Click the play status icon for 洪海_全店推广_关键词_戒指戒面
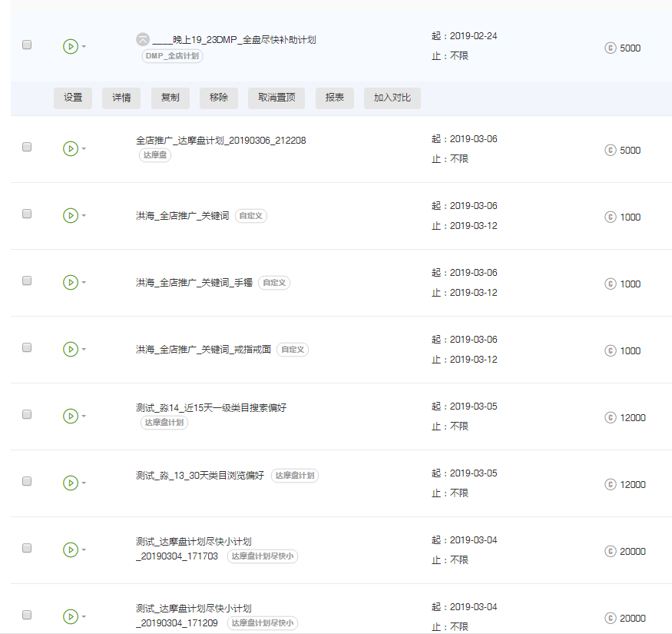Image resolution: width=672 pixels, height=634 pixels. [x=70, y=350]
